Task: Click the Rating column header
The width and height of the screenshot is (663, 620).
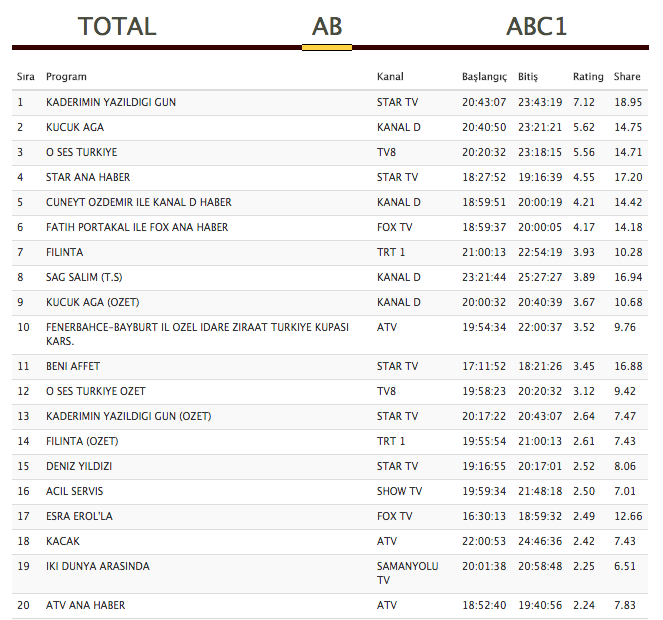Action: (588, 77)
